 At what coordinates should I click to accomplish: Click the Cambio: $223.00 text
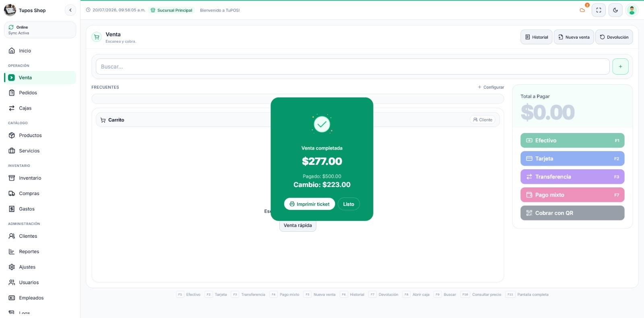click(322, 185)
